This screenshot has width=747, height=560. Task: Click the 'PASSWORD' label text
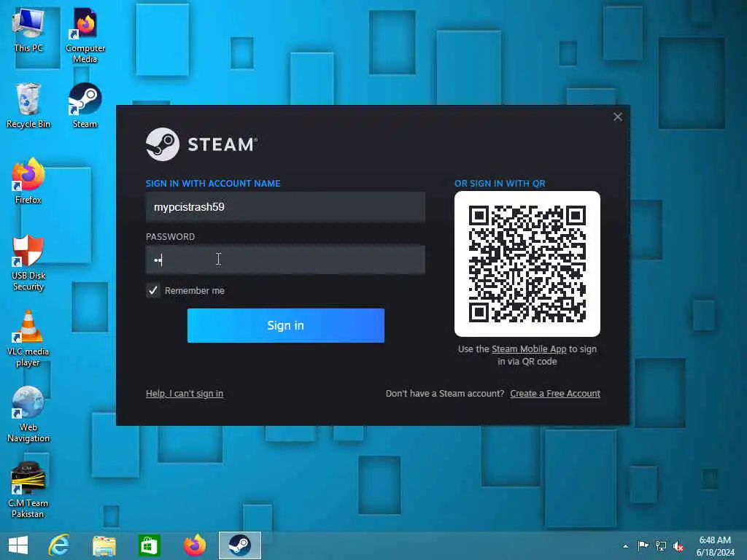170,237
